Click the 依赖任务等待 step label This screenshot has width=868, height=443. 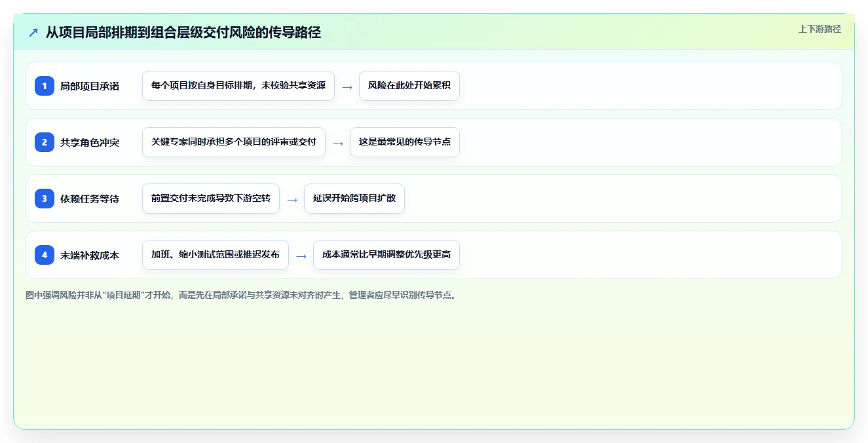[90, 199]
